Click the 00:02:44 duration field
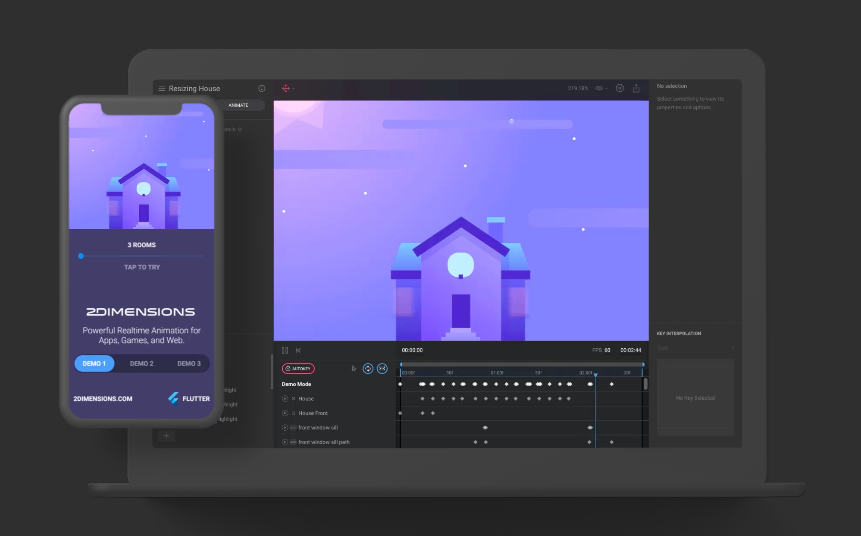This screenshot has width=861, height=536. (631, 350)
